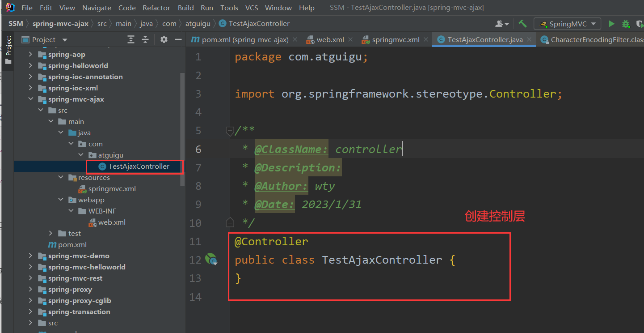This screenshot has width=644, height=333.
Task: Click the @Author tag in the Javadoc
Action: pos(281,186)
